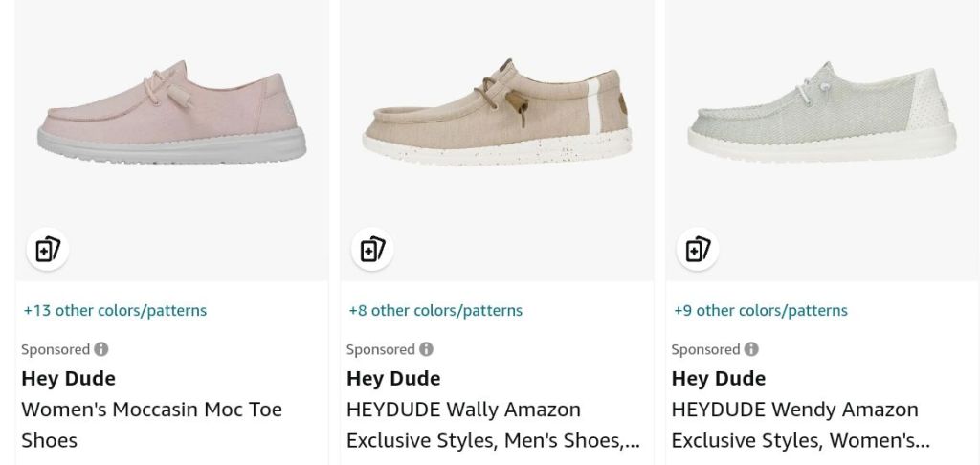Click add-to-list icon on grey Wendy shoe

[698, 251]
